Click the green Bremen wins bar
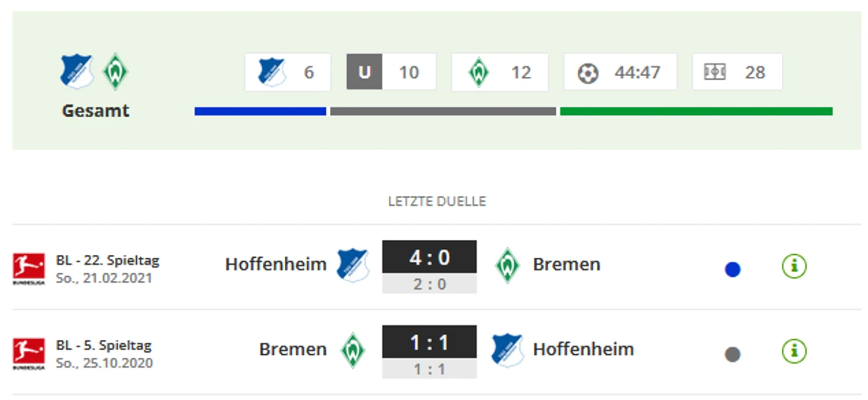The width and height of the screenshot is (868, 400). pos(696,111)
